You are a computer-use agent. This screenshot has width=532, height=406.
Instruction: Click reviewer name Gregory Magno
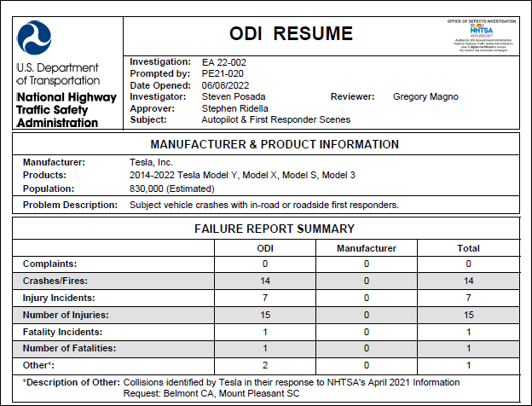pos(425,96)
